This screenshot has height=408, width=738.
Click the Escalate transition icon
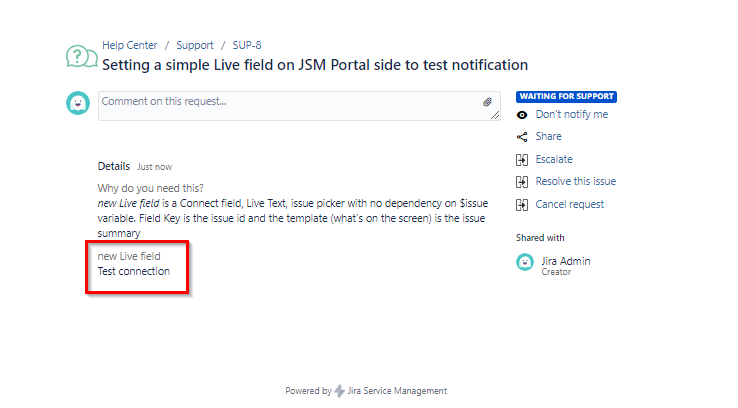[x=522, y=160]
